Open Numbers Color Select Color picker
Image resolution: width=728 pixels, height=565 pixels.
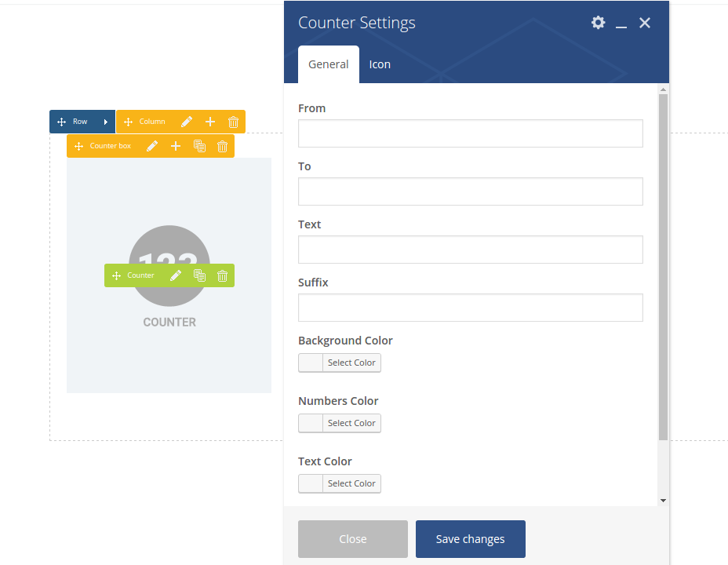[340, 423]
